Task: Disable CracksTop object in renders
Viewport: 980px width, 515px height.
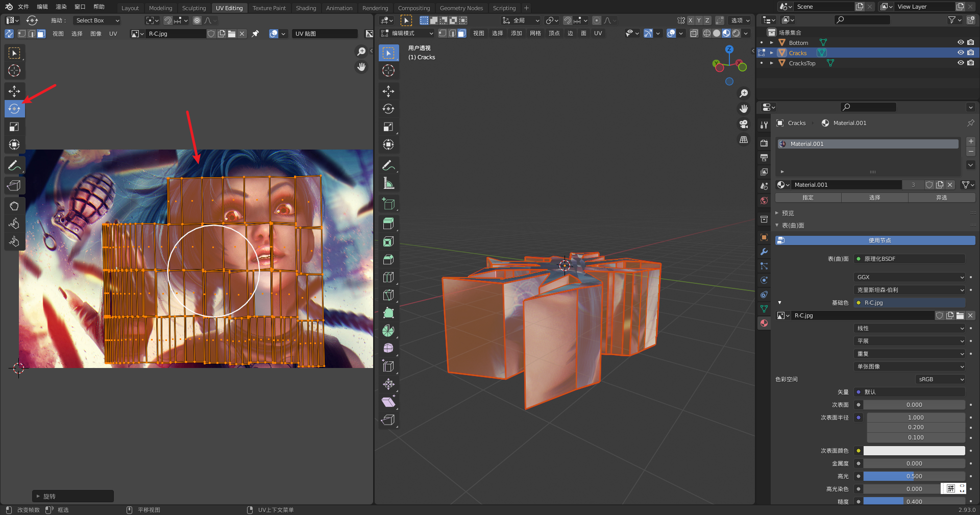Action: (971, 63)
